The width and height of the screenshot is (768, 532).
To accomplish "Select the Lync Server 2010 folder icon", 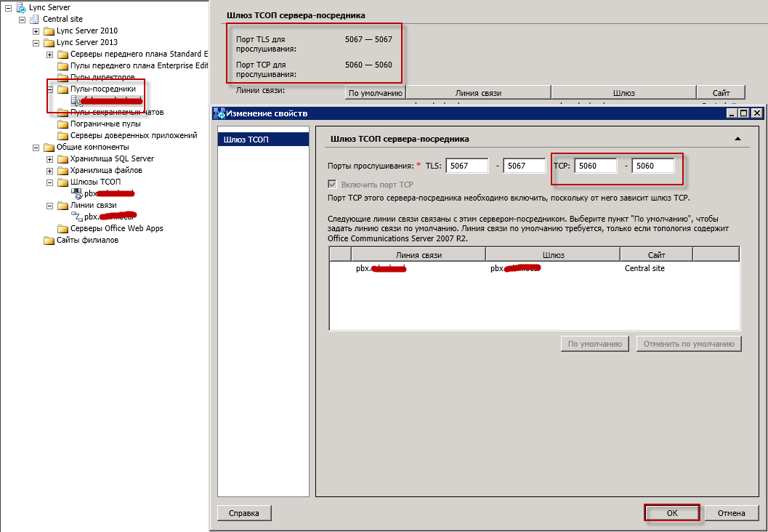I will point(49,31).
